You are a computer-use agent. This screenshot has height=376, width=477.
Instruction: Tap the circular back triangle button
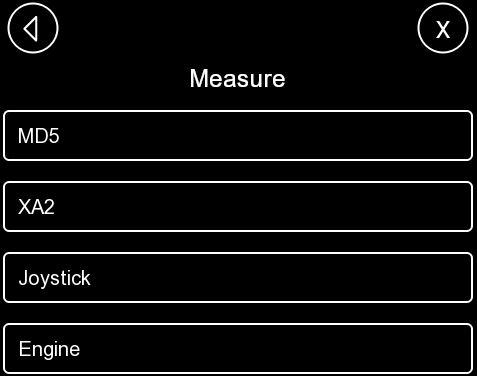tap(33, 28)
